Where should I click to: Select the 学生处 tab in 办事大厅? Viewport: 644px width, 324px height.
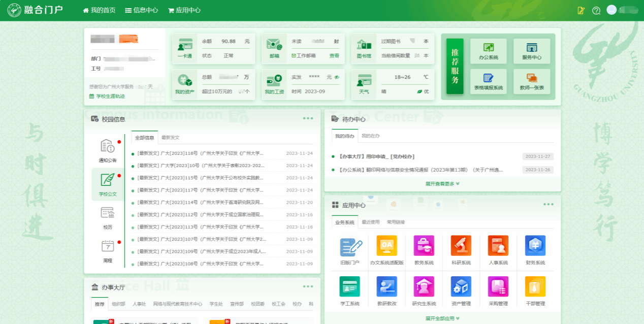tap(216, 304)
